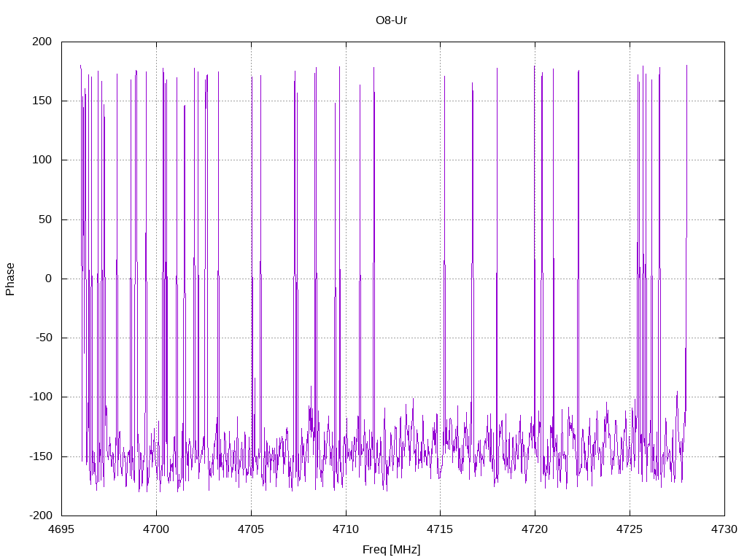Click the y-axis tick label 150

tap(42, 101)
